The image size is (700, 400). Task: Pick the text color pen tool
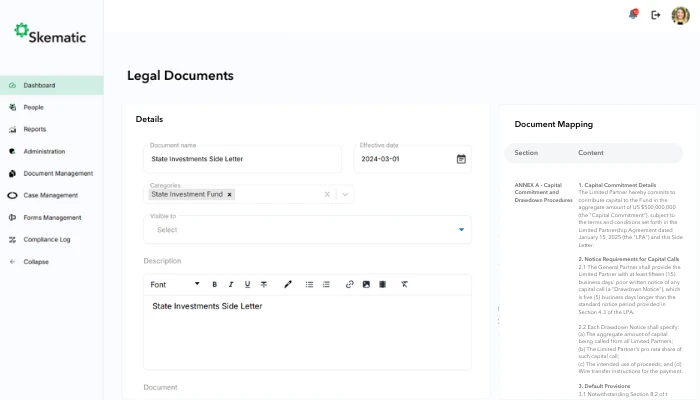click(288, 284)
